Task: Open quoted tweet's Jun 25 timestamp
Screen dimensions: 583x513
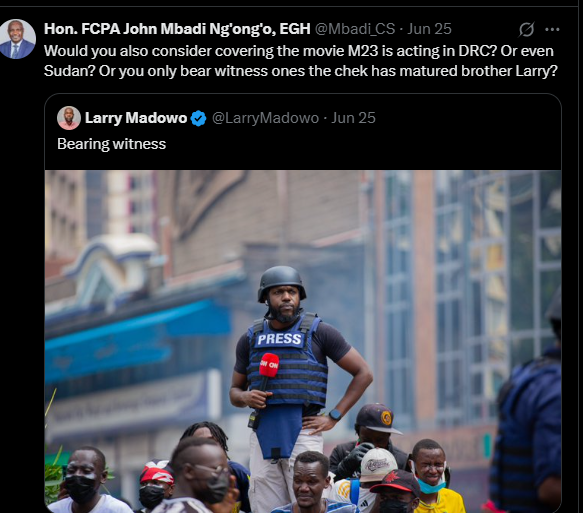Action: coord(353,118)
